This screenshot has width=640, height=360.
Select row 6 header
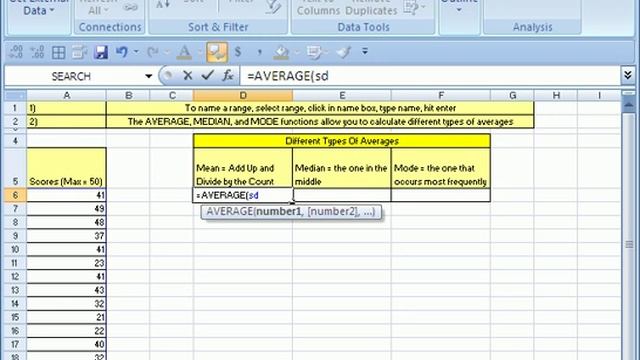tap(15, 195)
